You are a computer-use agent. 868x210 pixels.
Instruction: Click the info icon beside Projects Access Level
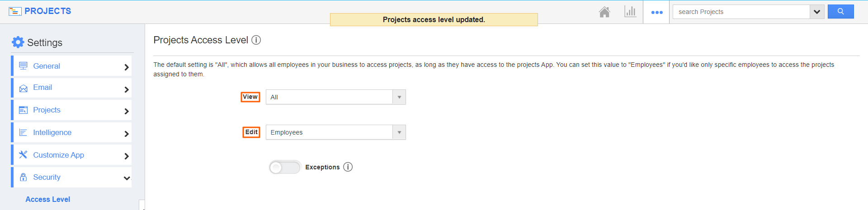tap(256, 40)
